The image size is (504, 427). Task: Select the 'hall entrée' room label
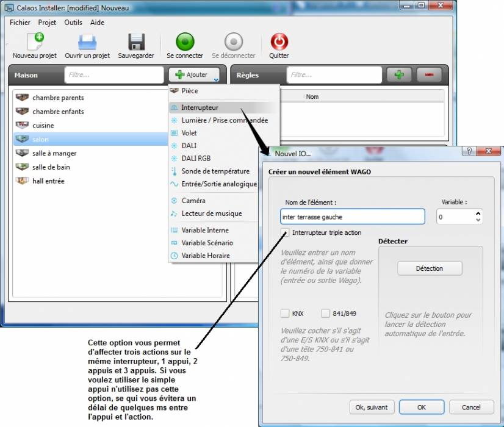coord(48,181)
